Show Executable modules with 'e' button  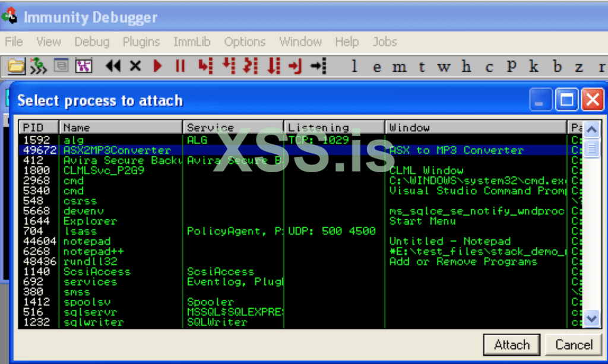click(376, 67)
